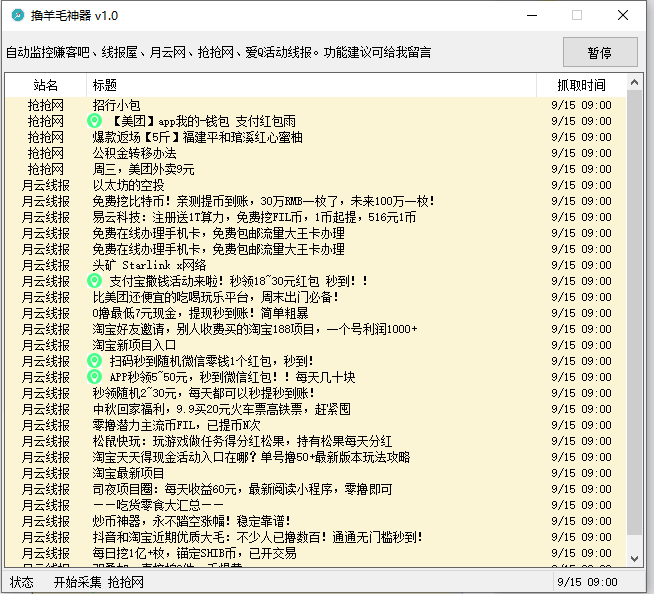This screenshot has width=654, height=594.
Task: Click green pin icon on 扫码秒到 row
Action: pos(95,361)
